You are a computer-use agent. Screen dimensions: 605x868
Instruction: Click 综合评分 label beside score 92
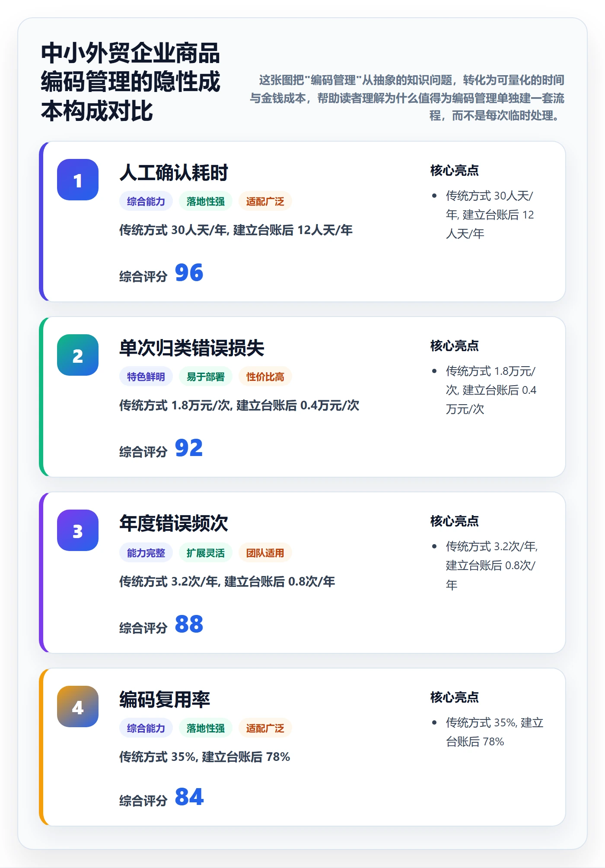pyautogui.click(x=143, y=452)
